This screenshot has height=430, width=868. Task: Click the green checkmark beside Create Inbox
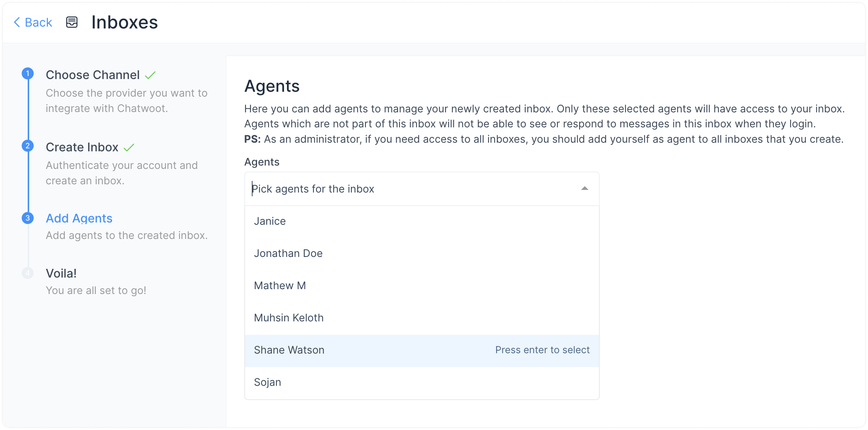pyautogui.click(x=128, y=147)
